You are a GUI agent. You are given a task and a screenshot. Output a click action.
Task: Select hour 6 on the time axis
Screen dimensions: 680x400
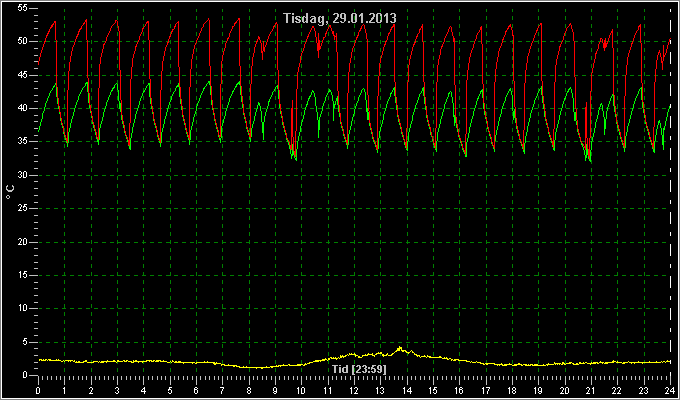tap(196, 391)
